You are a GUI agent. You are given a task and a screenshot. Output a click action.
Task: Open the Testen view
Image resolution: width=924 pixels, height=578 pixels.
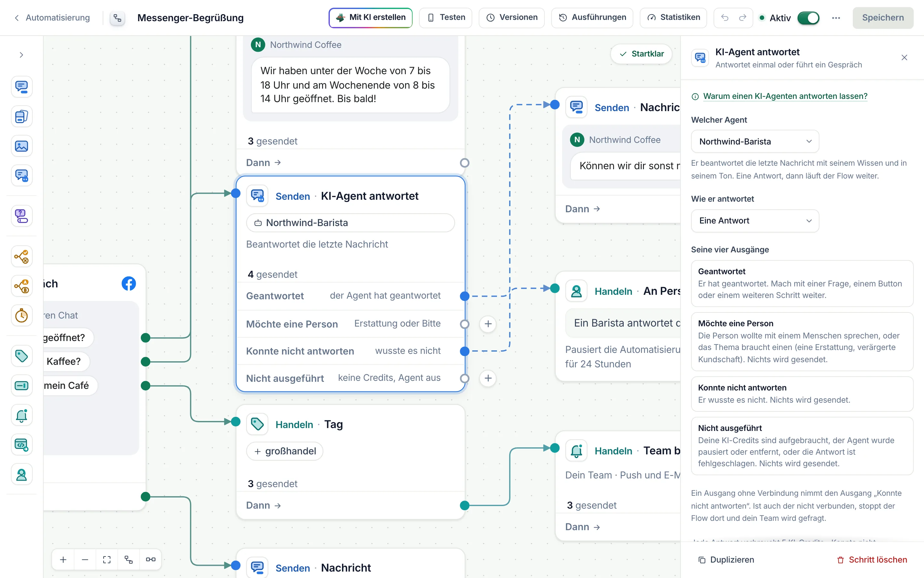click(446, 18)
